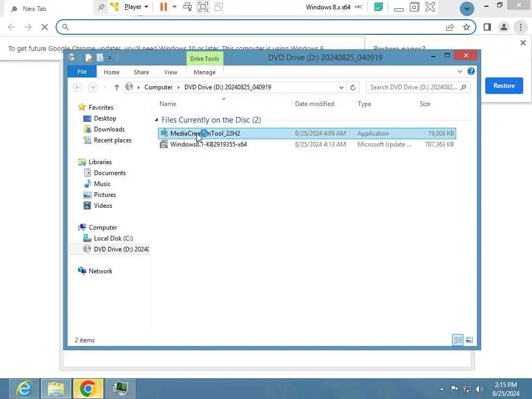Open Downloads under Favorites
The width and height of the screenshot is (532, 399).
(109, 129)
